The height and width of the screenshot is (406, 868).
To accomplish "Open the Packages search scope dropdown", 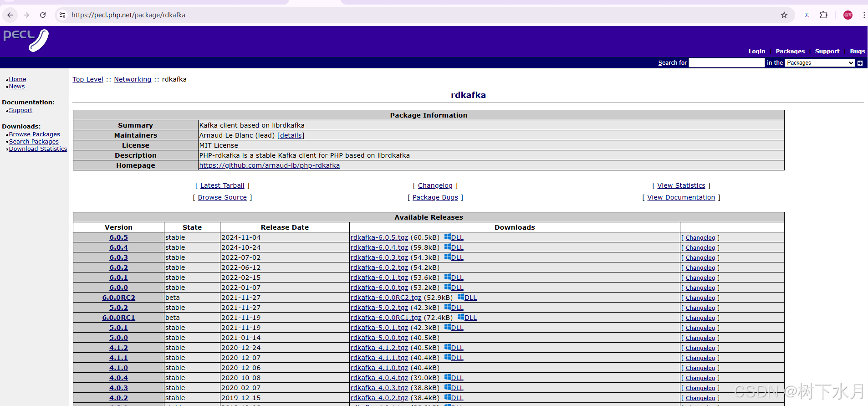I will tap(820, 63).
